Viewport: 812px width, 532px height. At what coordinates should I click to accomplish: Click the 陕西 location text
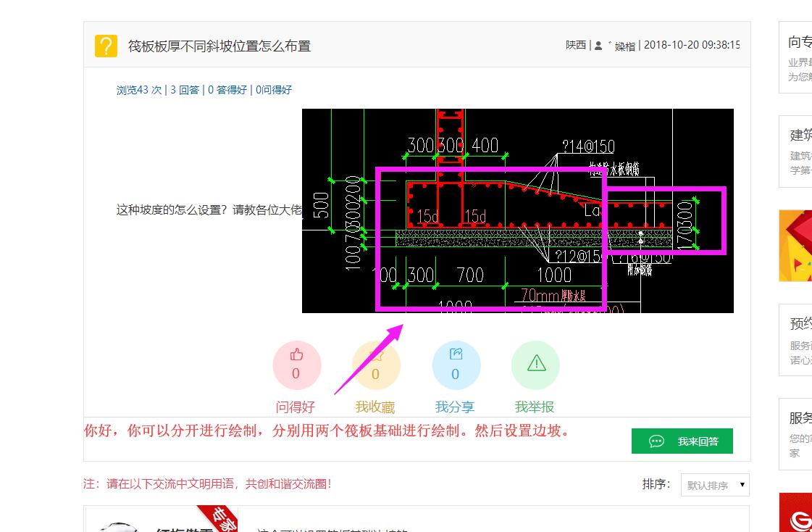(576, 46)
